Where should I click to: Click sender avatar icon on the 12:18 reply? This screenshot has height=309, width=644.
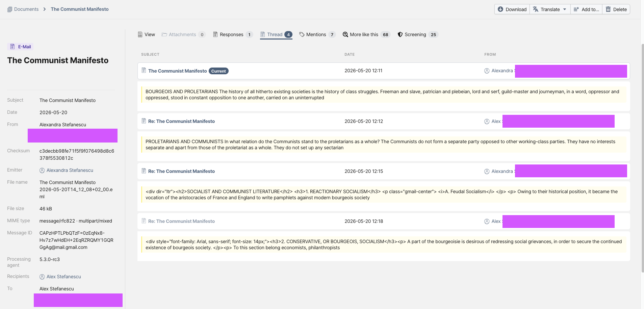point(487,222)
